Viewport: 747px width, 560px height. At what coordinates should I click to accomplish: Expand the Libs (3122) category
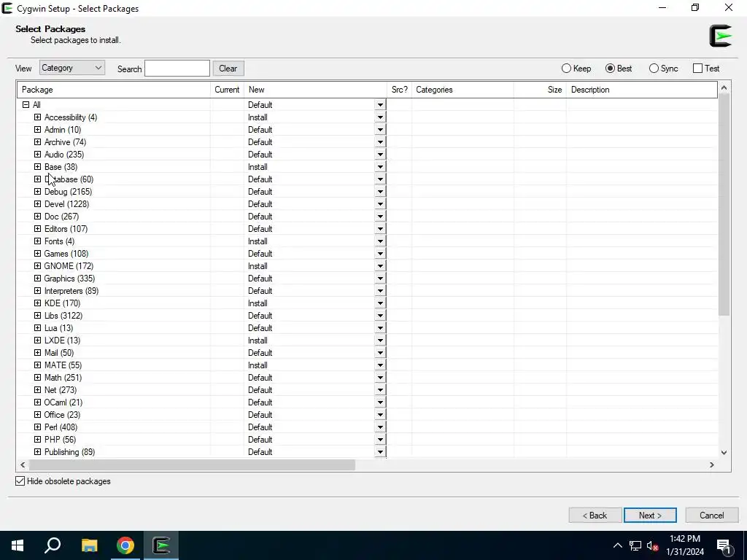coord(38,315)
